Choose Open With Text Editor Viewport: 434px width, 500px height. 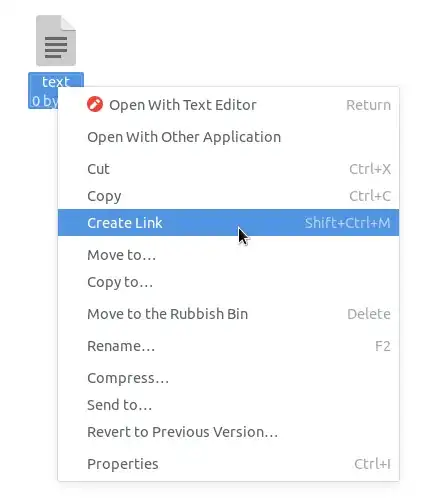[x=228, y=105]
